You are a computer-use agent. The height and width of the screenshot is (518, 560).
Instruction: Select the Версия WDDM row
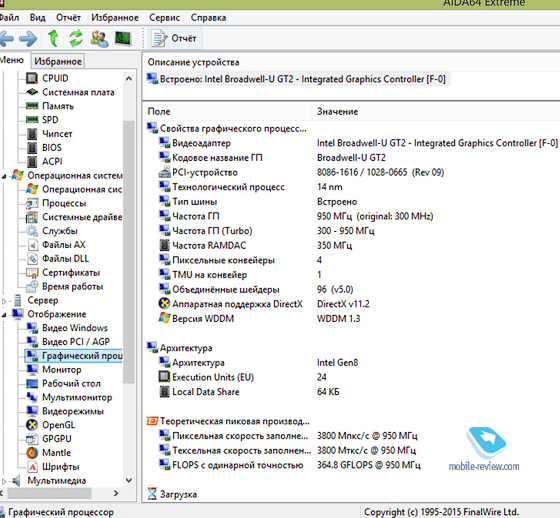click(x=259, y=318)
